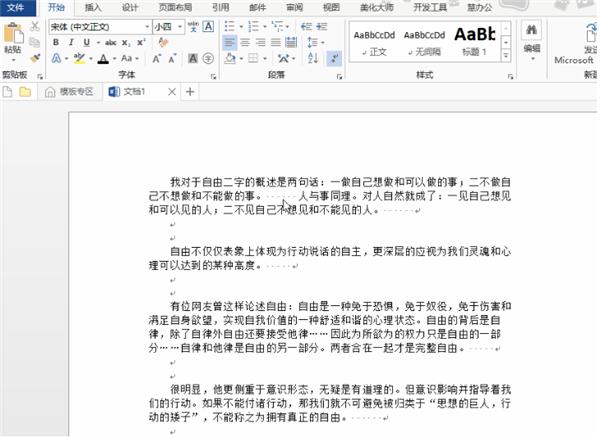Apply subscript formatting
This screenshot has width=600, height=438.
click(126, 42)
